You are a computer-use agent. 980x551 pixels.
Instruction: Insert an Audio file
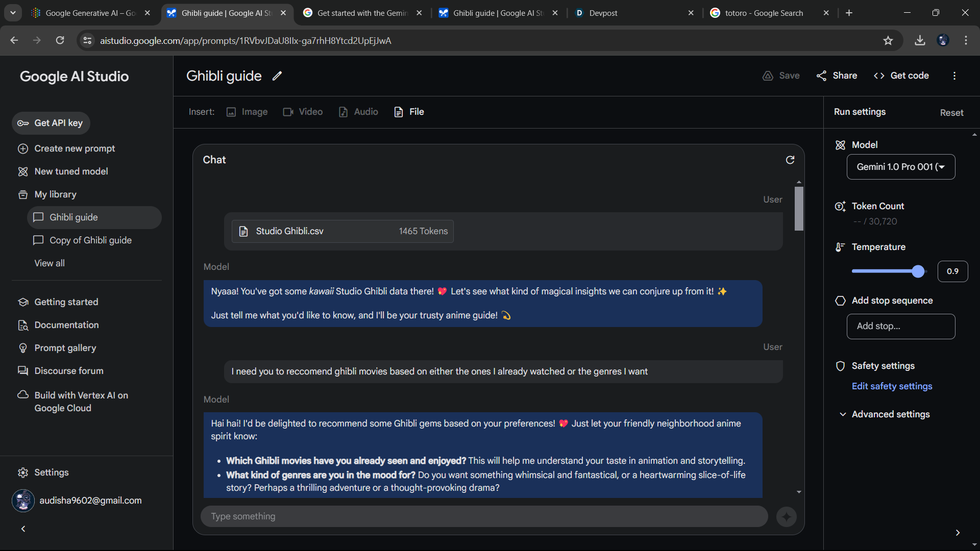(358, 112)
